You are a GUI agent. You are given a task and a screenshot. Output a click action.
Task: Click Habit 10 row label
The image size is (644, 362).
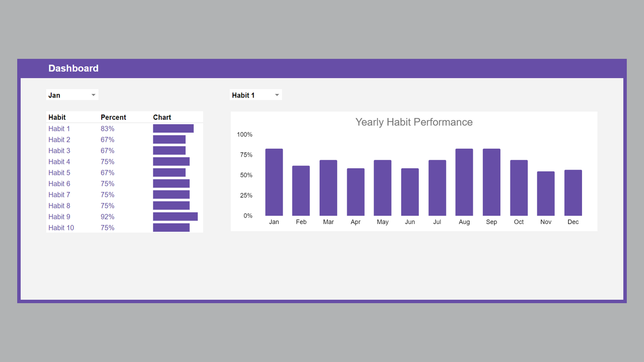[x=61, y=228]
